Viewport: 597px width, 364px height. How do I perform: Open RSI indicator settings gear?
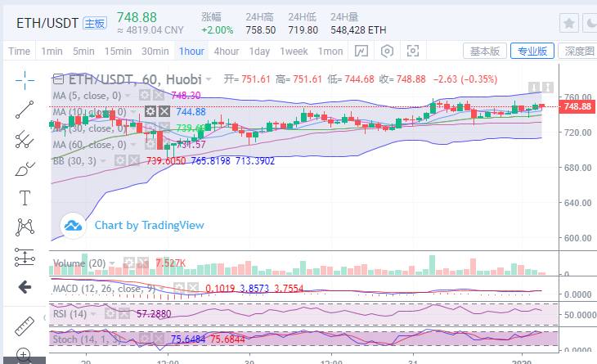[110, 314]
